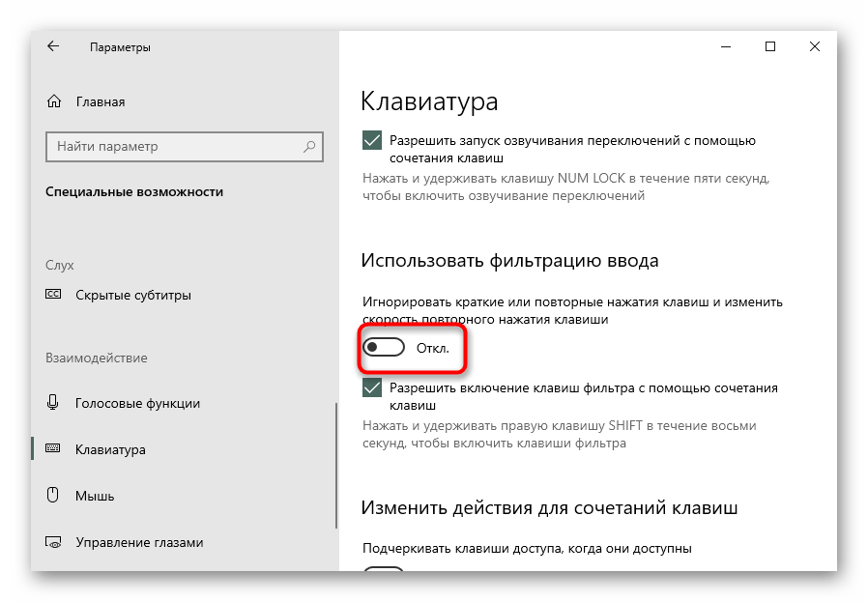The image size is (868, 602).
Task: Click the Главная home icon
Action: pyautogui.click(x=53, y=101)
